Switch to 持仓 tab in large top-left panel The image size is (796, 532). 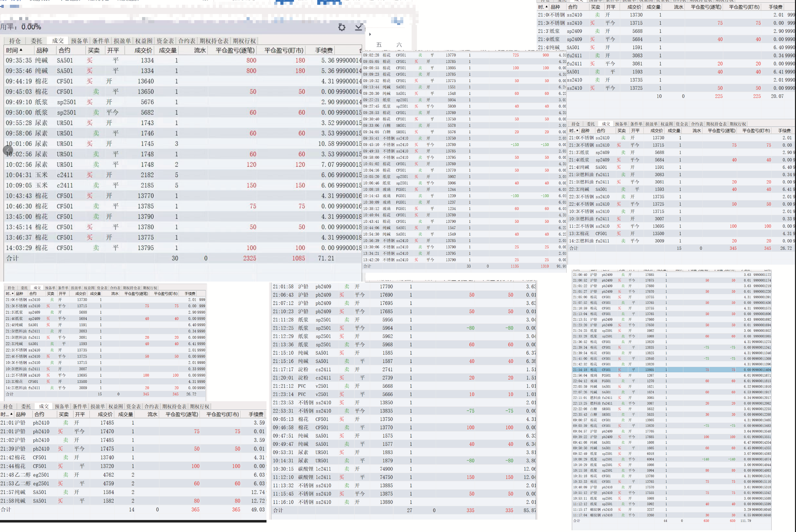[15, 41]
